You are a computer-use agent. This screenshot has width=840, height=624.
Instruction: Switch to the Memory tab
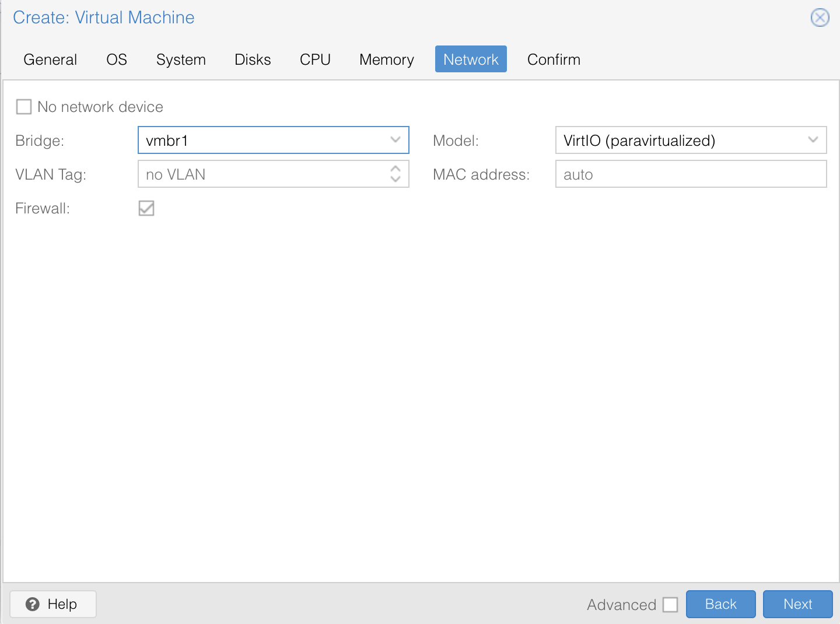(386, 59)
